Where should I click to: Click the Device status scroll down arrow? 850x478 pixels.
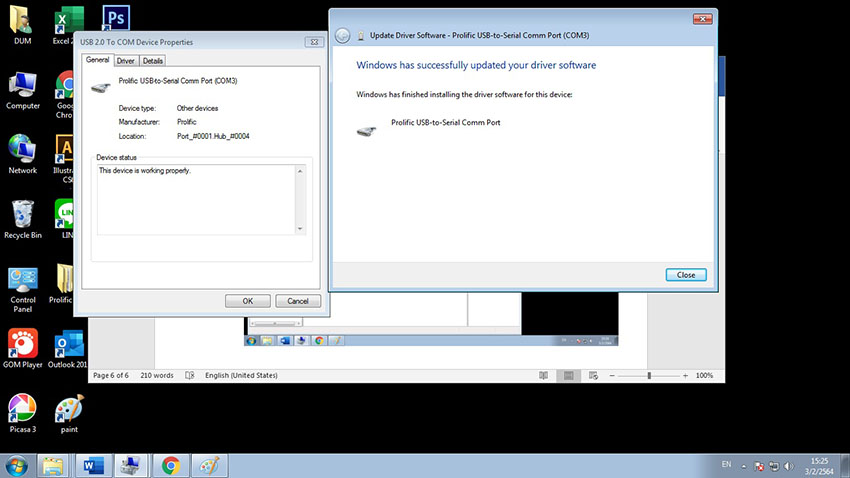(300, 229)
